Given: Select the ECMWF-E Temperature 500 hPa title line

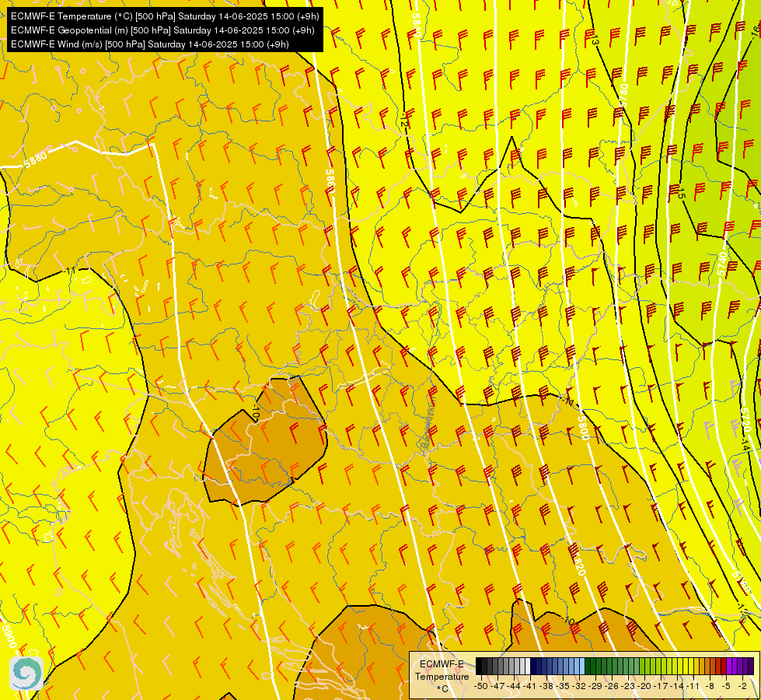Looking at the screenshot, I should coord(165,16).
